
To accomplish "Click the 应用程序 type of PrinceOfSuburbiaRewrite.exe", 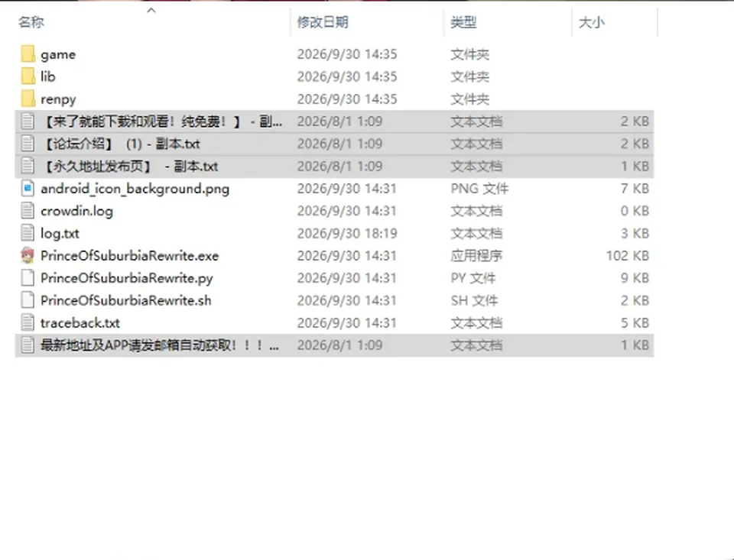I will tap(476, 256).
